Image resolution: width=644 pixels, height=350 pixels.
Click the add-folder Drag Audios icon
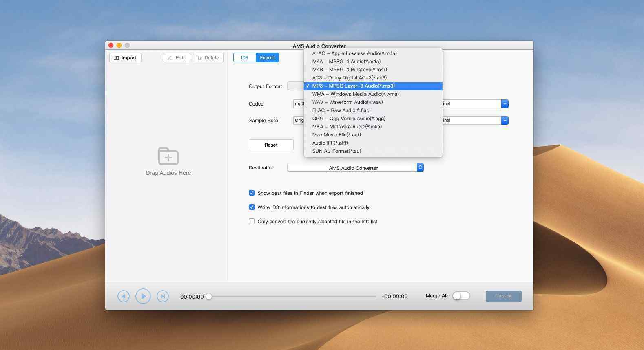[x=168, y=156]
